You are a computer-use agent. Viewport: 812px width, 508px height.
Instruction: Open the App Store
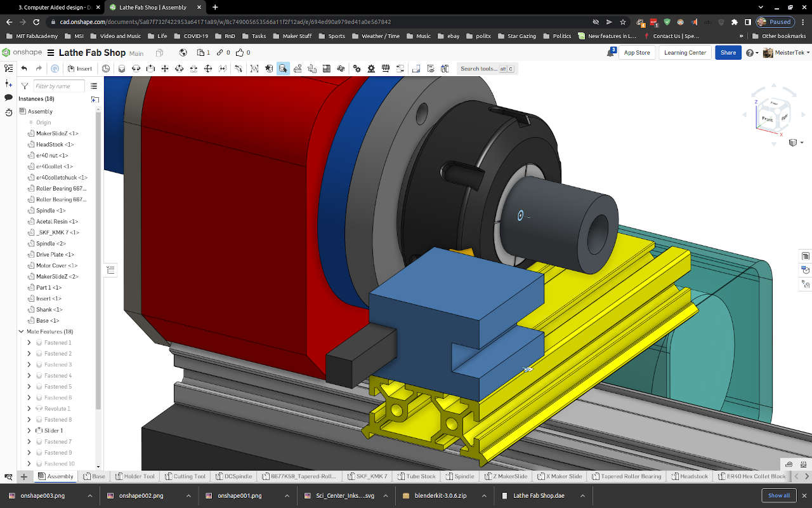coord(637,53)
